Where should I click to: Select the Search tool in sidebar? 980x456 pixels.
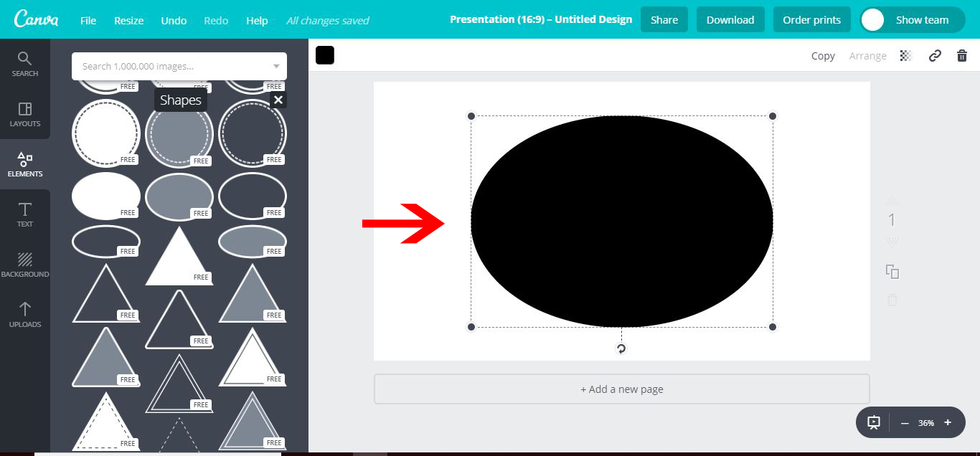(x=25, y=65)
